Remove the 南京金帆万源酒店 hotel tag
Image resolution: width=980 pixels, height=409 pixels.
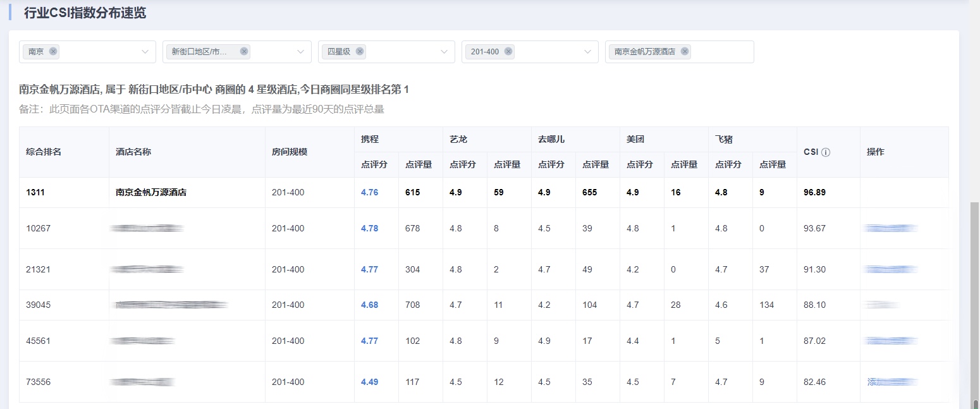(685, 52)
